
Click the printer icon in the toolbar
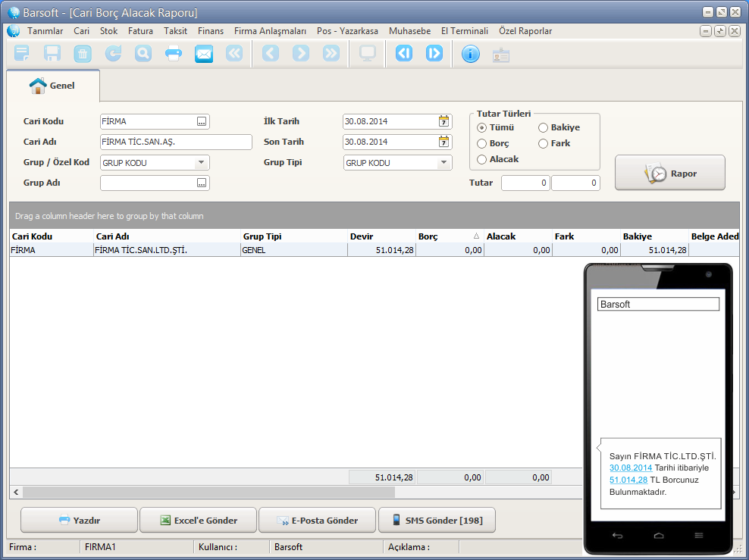174,54
